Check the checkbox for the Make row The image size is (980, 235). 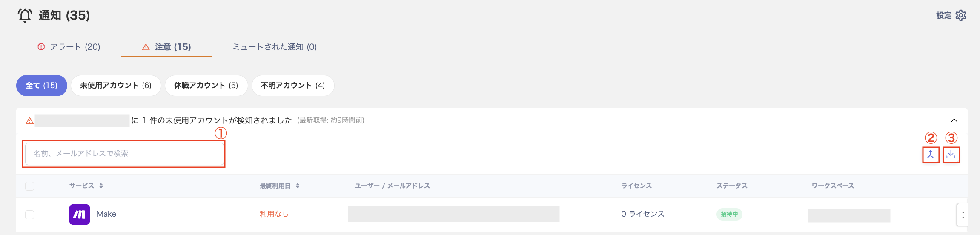click(x=29, y=215)
